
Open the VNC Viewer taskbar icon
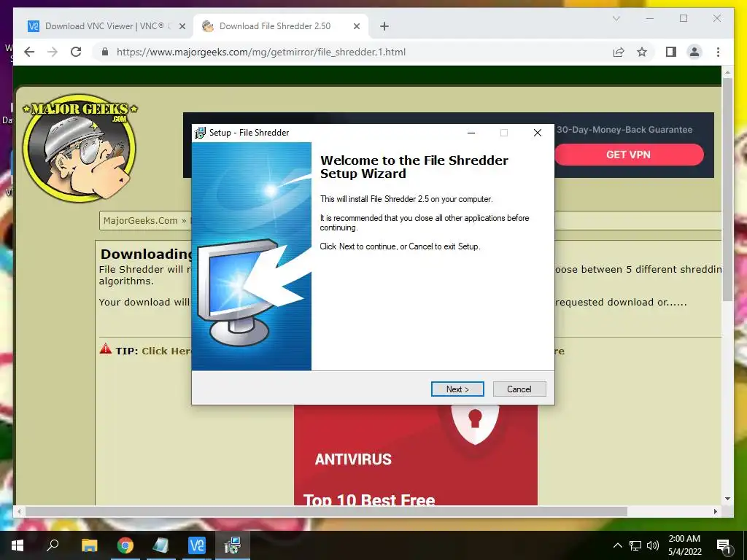pyautogui.click(x=196, y=545)
